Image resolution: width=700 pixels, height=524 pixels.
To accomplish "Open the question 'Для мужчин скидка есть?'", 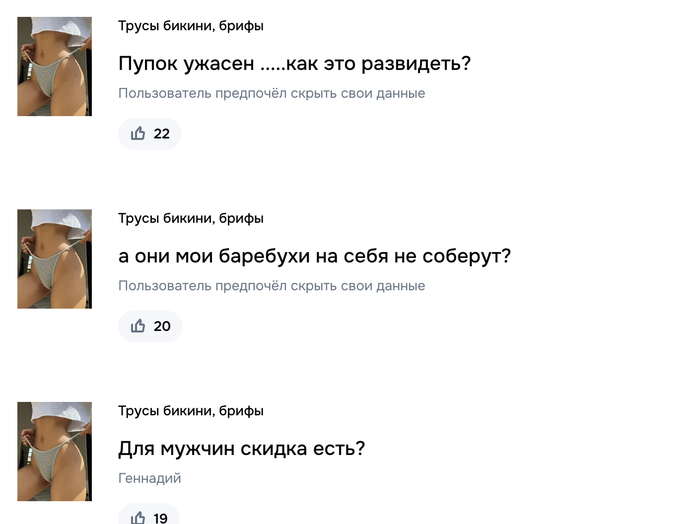I will coord(241,448).
